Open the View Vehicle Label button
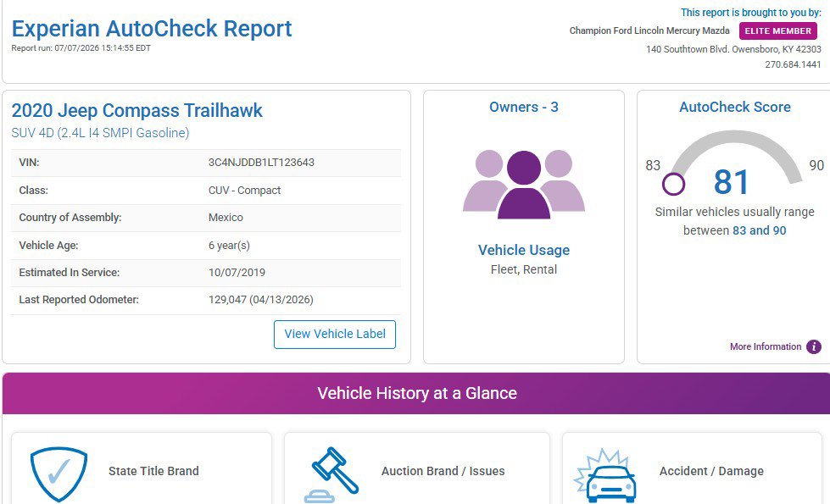The width and height of the screenshot is (830, 504). click(335, 335)
